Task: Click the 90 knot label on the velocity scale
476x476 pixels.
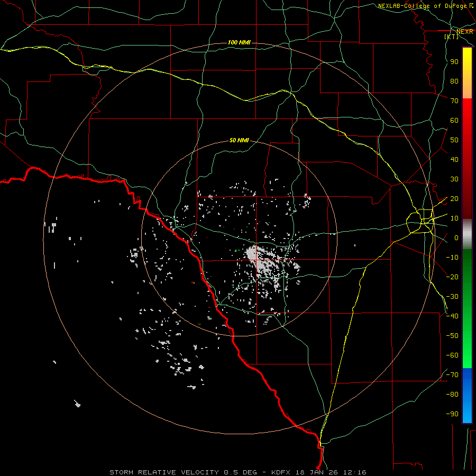Action: coord(454,62)
